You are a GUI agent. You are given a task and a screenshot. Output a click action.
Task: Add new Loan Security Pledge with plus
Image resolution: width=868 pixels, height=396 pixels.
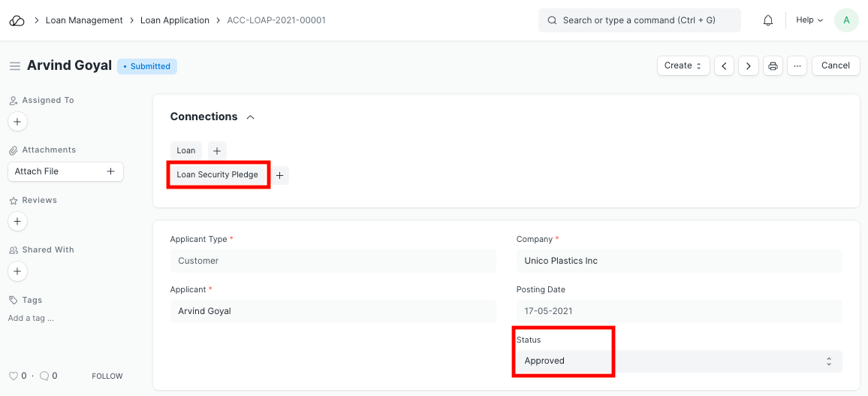click(x=279, y=175)
